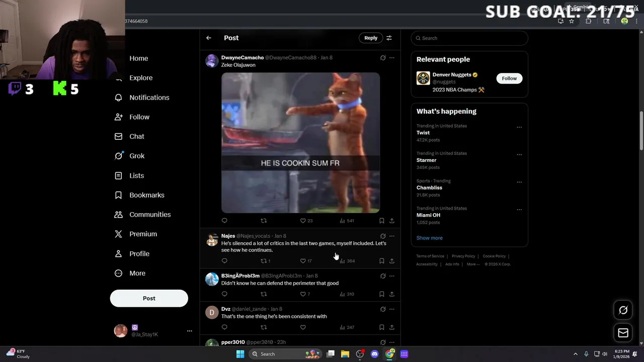Viewport: 644px width, 362px height.
Task: Open the Terms of Service link
Action: tap(430, 256)
